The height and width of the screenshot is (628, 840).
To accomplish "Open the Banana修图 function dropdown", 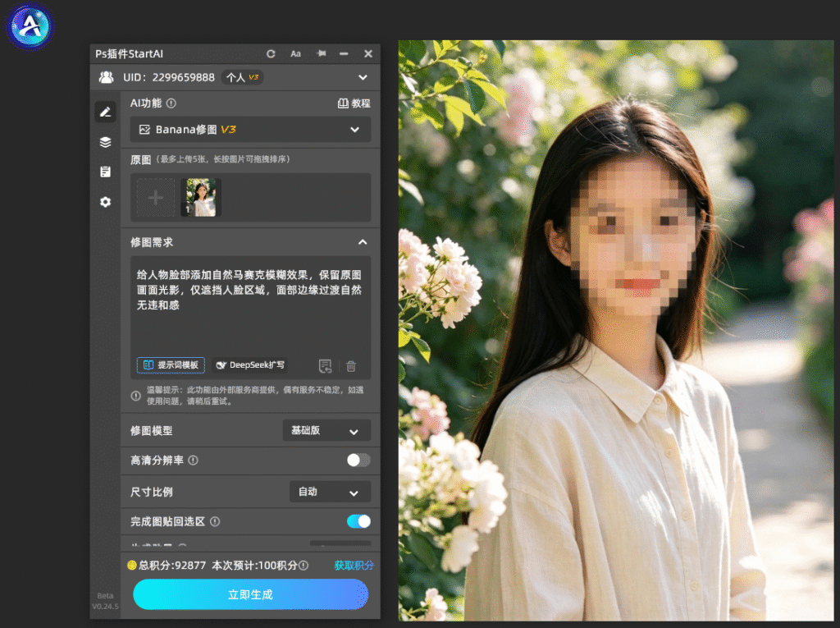I will pyautogui.click(x=251, y=129).
